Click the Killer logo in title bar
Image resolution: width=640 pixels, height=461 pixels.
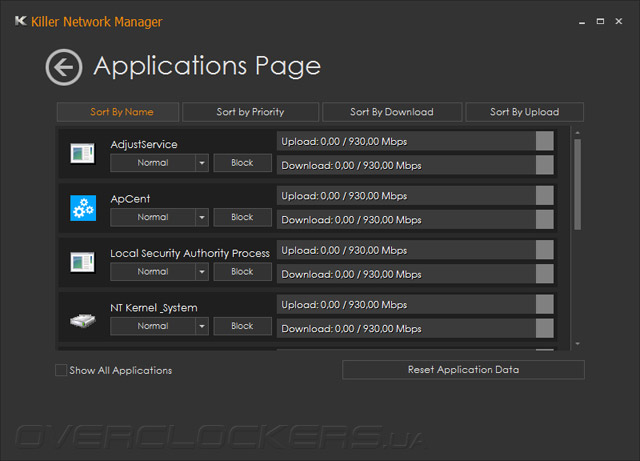[x=21, y=22]
